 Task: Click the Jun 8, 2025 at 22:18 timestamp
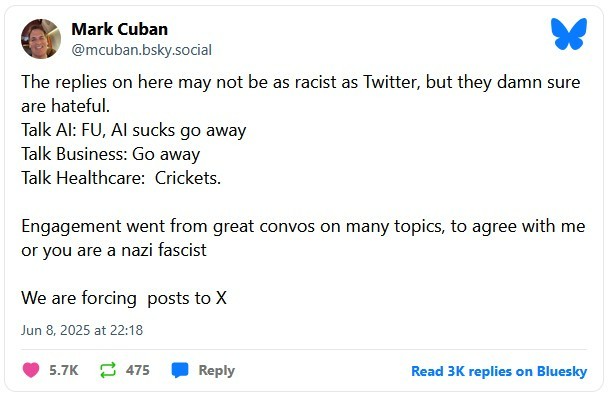pos(82,330)
